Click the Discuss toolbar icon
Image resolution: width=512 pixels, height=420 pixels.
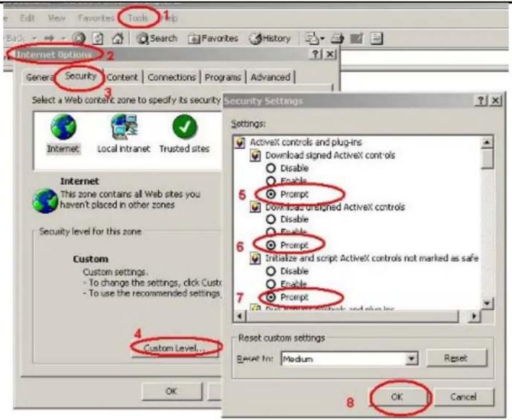[x=376, y=39]
